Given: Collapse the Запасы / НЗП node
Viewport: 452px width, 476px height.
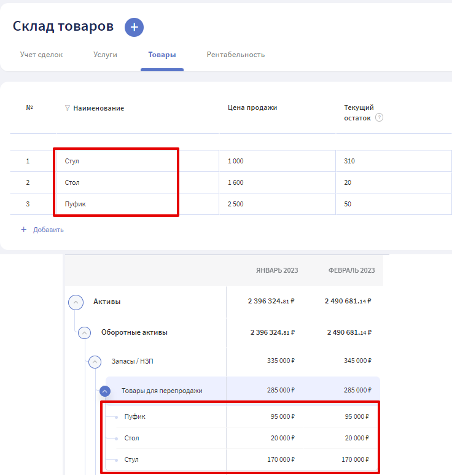Looking at the screenshot, I should [x=95, y=362].
